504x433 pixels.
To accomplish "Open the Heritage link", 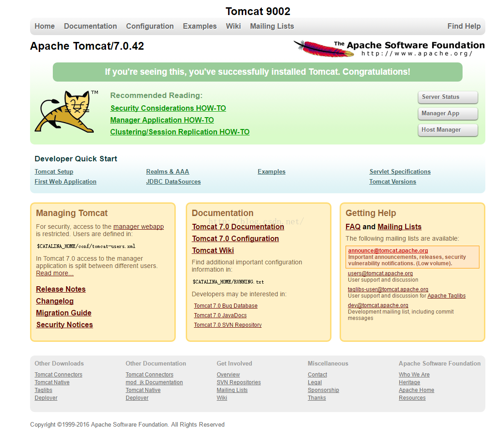I will pyautogui.click(x=409, y=382).
